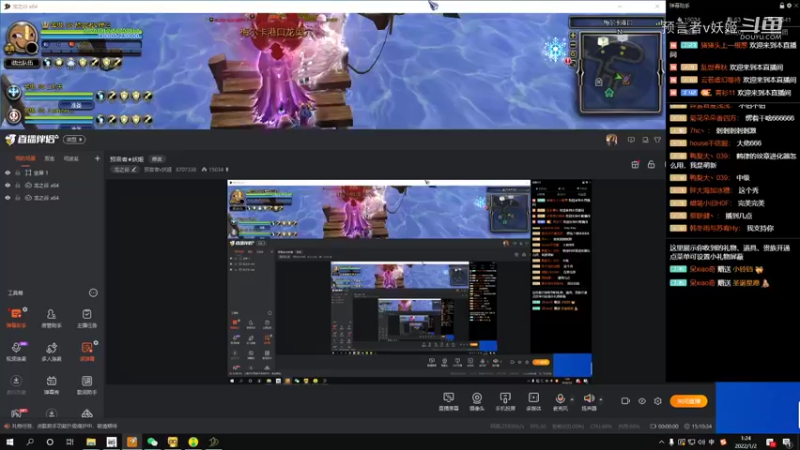The width and height of the screenshot is (800, 450).
Task: Open the taskbar clock 2022/1/2
Action: 745,442
